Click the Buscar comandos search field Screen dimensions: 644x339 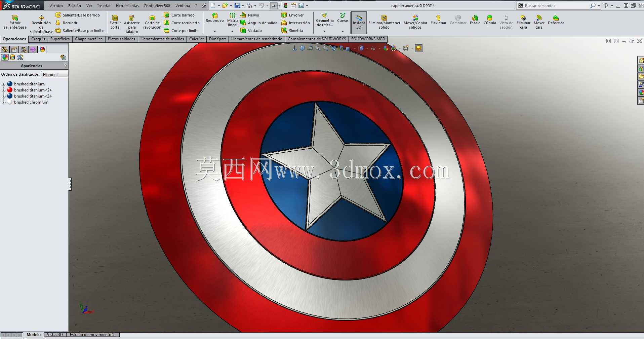click(557, 6)
